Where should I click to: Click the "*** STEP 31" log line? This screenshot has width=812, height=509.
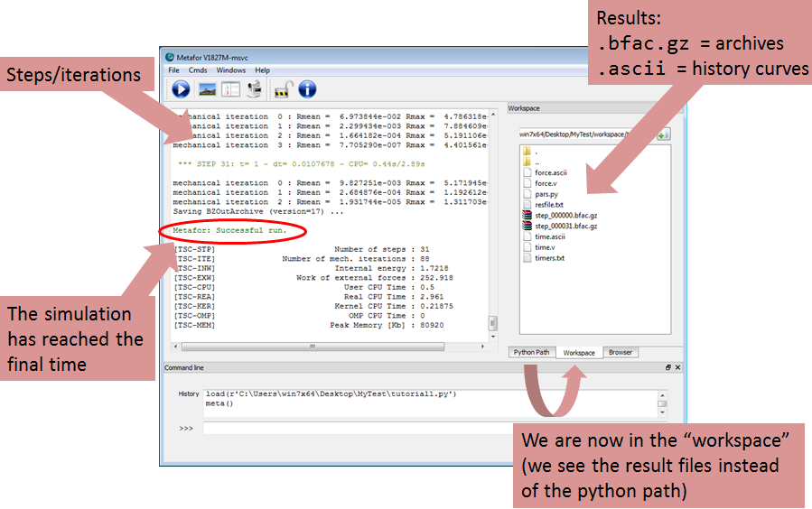tap(302, 164)
